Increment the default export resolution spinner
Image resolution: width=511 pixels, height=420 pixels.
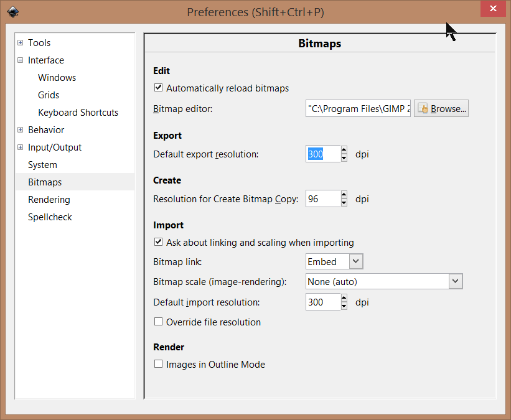click(343, 151)
